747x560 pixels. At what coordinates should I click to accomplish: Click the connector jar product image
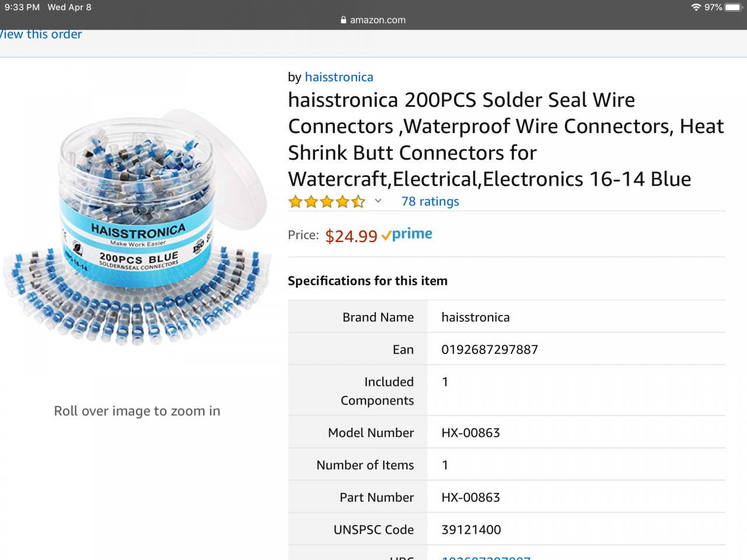(137, 228)
